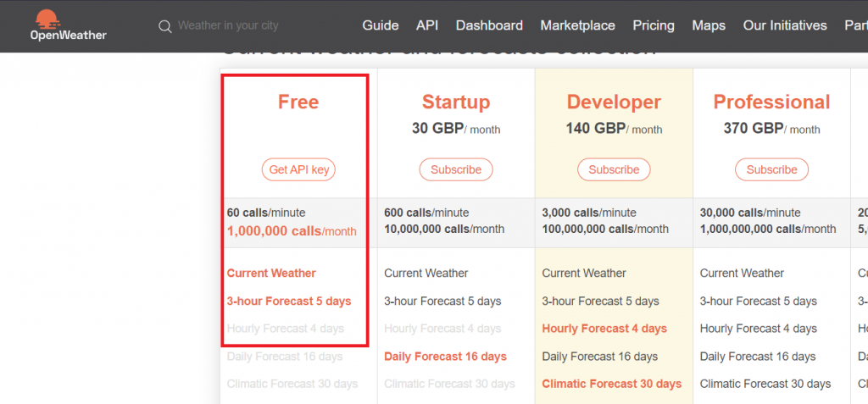Open the API menu item
This screenshot has height=404, width=868.
pos(427,25)
